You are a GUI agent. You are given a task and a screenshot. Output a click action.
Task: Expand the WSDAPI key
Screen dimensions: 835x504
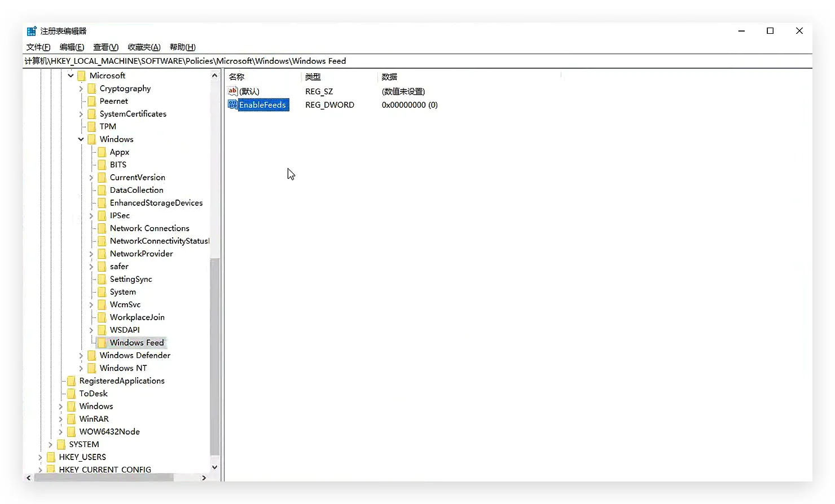point(91,330)
